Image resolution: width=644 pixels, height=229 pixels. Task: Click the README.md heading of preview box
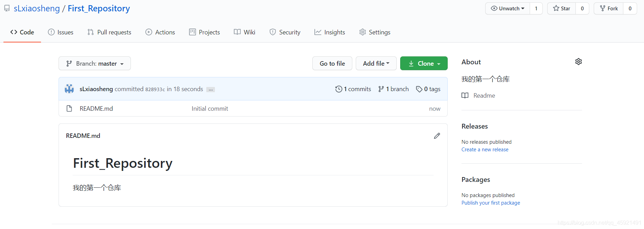[x=83, y=136]
